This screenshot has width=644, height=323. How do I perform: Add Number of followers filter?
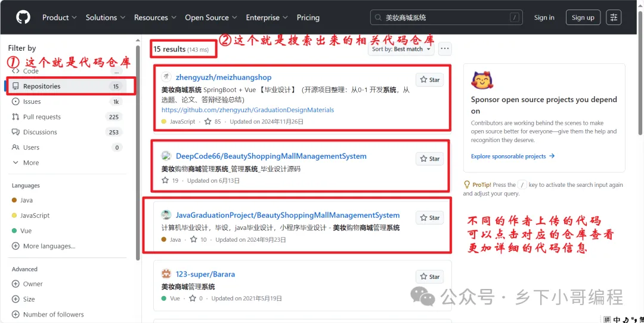[x=48, y=315]
